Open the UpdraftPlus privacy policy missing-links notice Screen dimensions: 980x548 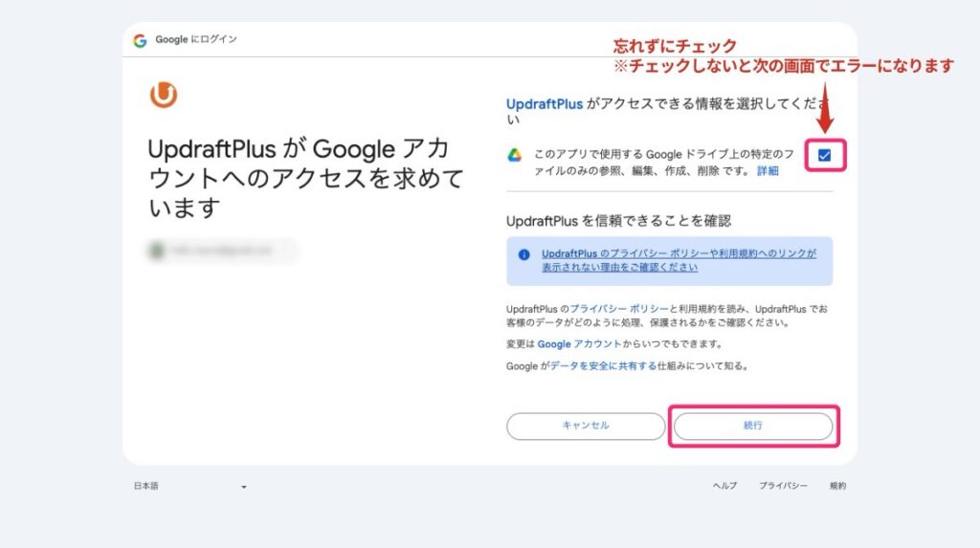pos(679,260)
